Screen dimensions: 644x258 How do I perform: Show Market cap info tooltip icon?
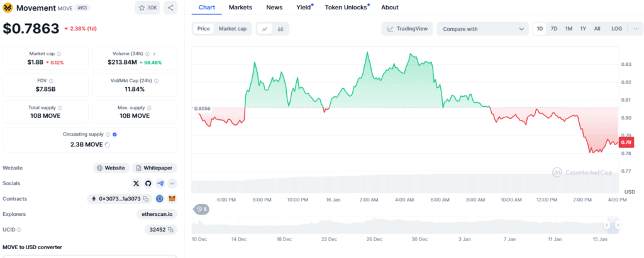tap(59, 54)
